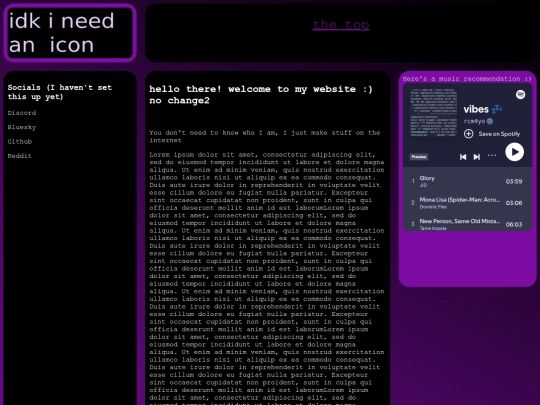Viewport: 540px width, 405px height.
Task: Click the 'Here's a music recommendation :)' caption
Action: coord(467,79)
